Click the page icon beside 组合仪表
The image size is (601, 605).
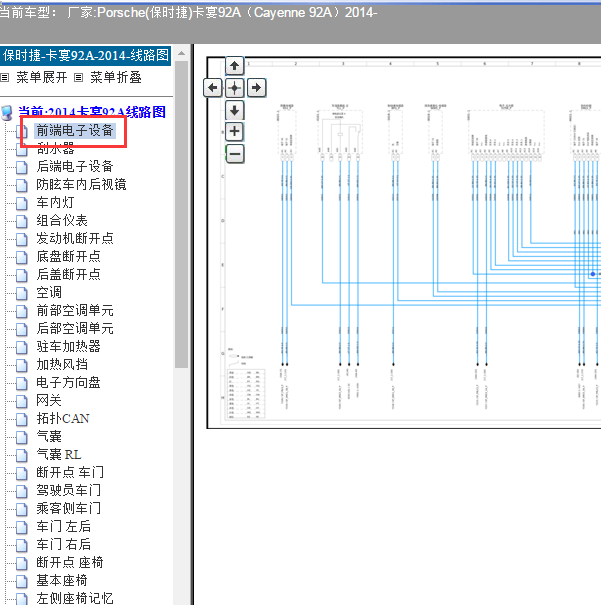click(22, 221)
